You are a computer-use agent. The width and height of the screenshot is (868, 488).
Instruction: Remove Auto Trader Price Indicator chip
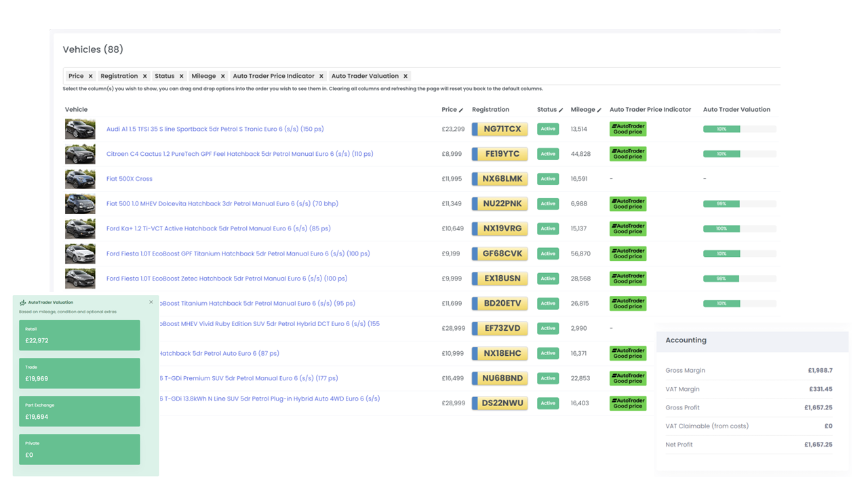321,77
